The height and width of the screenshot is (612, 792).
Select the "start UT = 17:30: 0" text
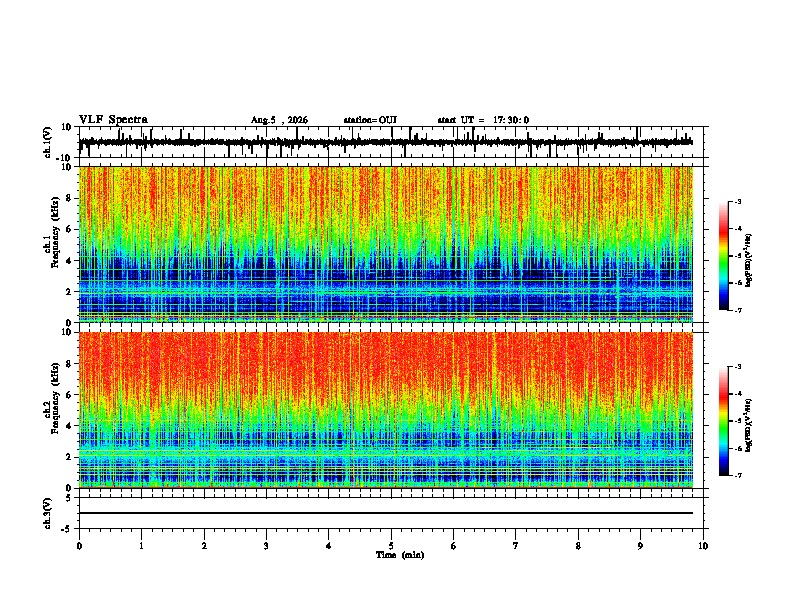pos(483,120)
